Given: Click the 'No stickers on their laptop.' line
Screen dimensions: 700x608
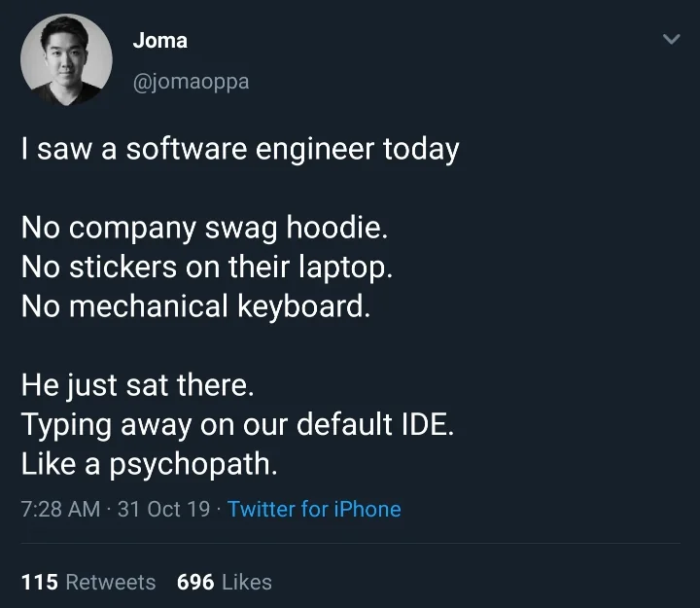Looking at the screenshot, I should [207, 268].
